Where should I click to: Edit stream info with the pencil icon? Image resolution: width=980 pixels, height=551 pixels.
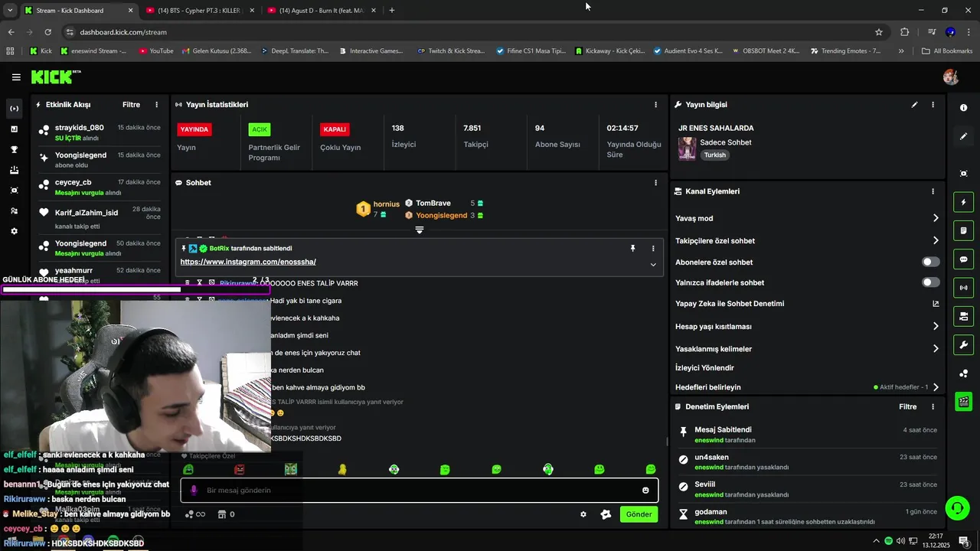[x=914, y=105]
